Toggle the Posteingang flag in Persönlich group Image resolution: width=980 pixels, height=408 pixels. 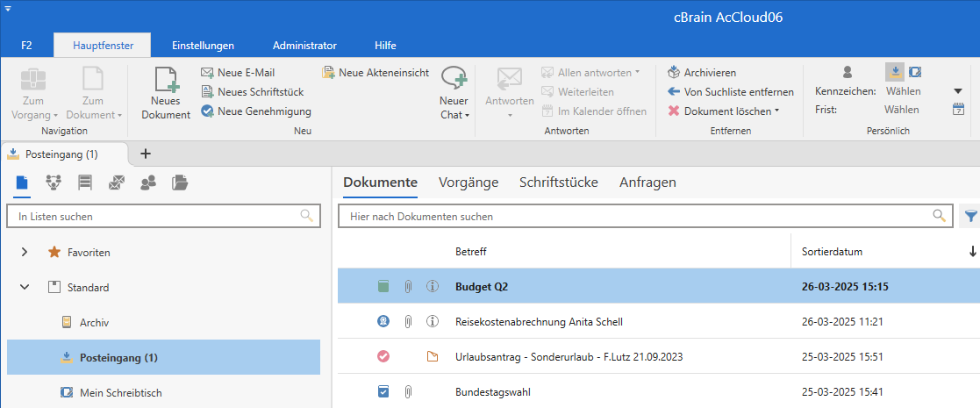coord(894,72)
